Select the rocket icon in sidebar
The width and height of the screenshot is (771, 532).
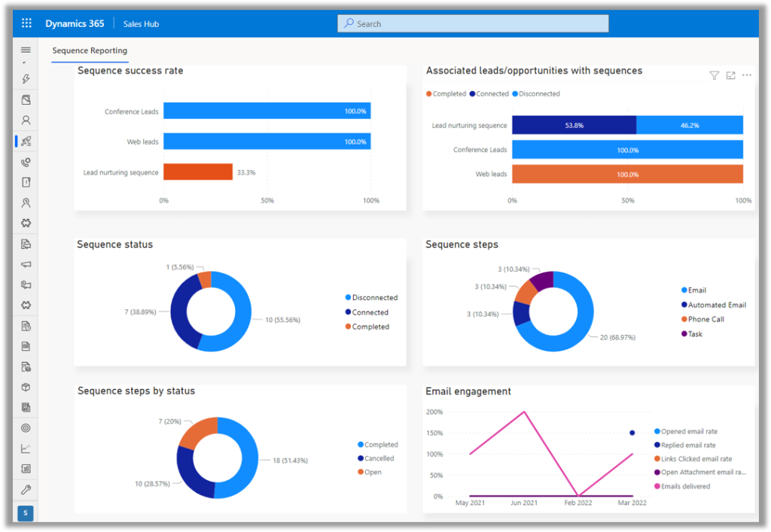tap(26, 141)
